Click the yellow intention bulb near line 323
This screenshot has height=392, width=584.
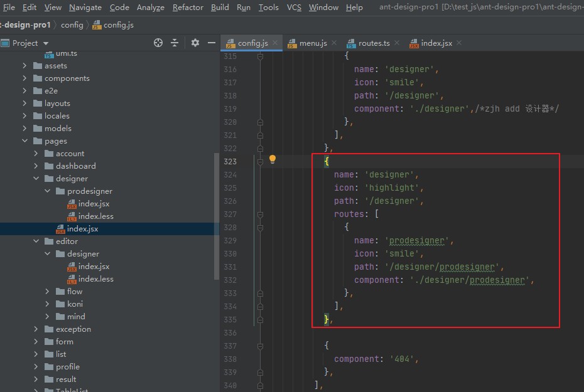[x=272, y=160]
